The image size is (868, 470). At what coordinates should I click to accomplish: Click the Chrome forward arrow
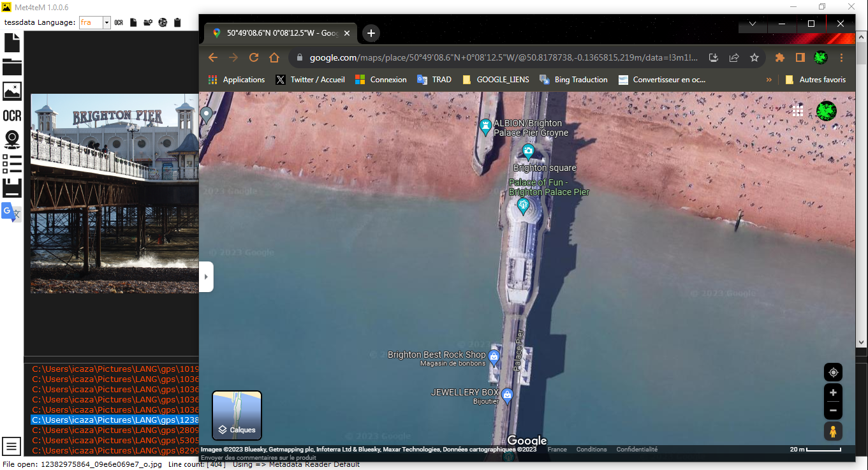click(x=233, y=57)
